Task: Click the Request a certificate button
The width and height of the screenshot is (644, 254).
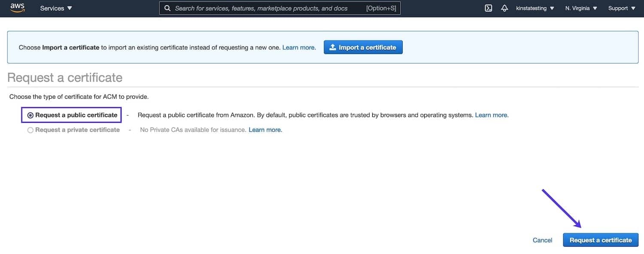Action: pos(601,240)
